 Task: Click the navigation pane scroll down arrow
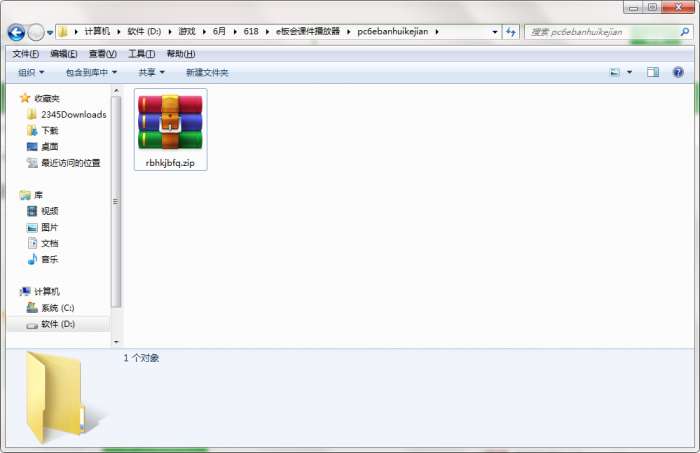click(116, 342)
